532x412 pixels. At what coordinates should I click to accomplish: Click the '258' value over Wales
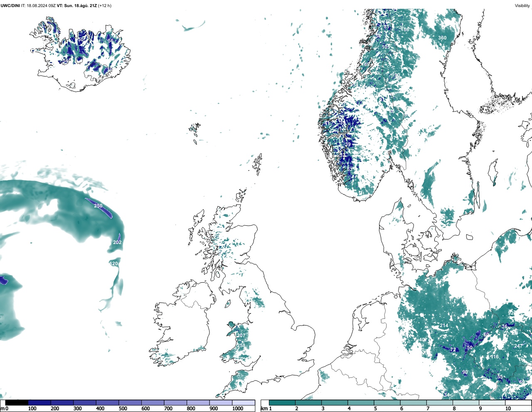[241, 345]
